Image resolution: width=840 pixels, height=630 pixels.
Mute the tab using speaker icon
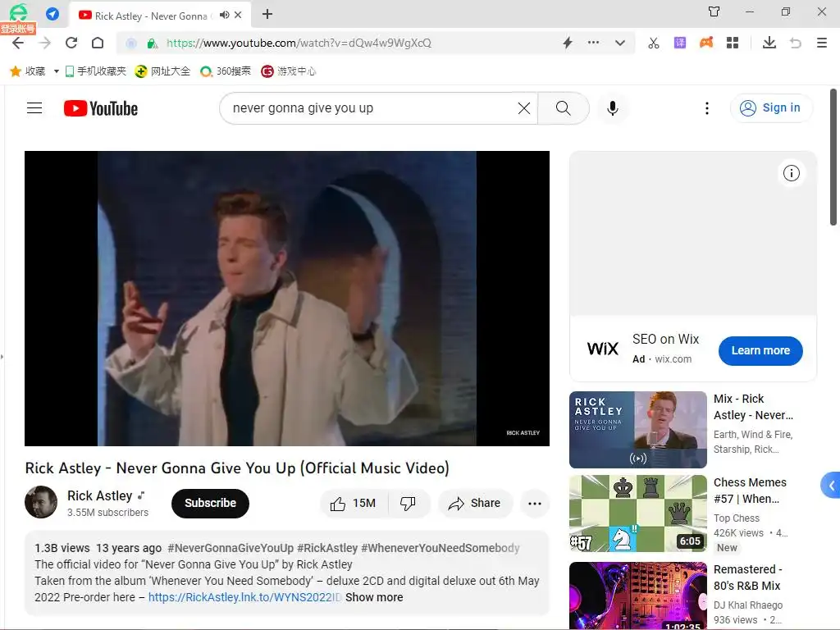[x=224, y=15]
